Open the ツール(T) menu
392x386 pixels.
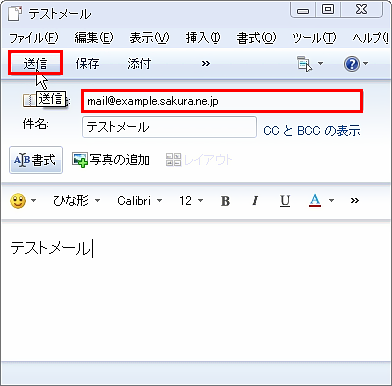tap(314, 38)
